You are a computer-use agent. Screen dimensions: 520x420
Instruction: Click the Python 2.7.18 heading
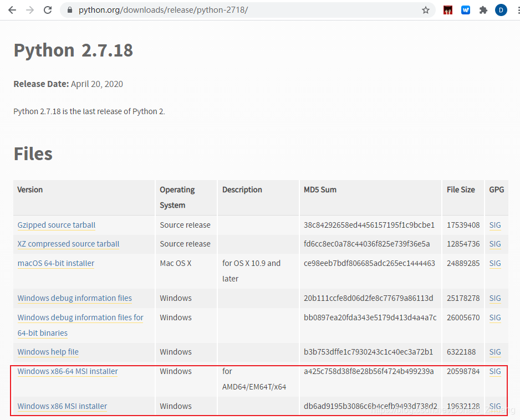point(73,50)
